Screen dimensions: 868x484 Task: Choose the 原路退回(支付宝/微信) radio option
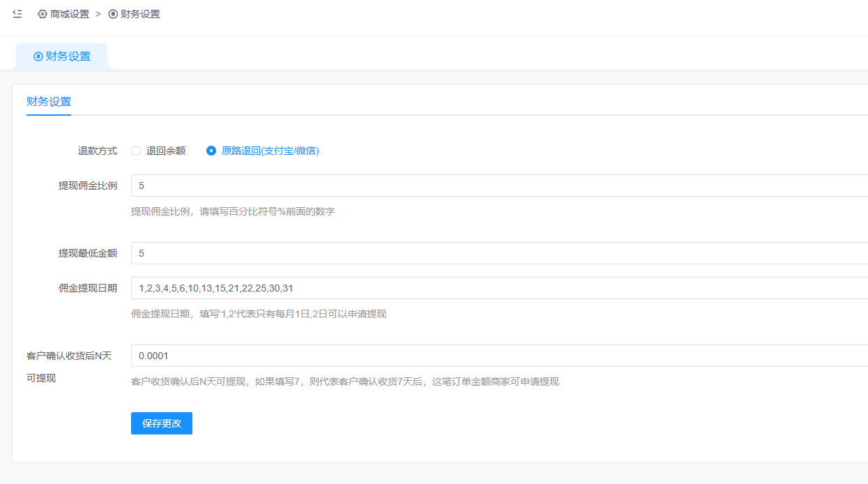pos(211,151)
